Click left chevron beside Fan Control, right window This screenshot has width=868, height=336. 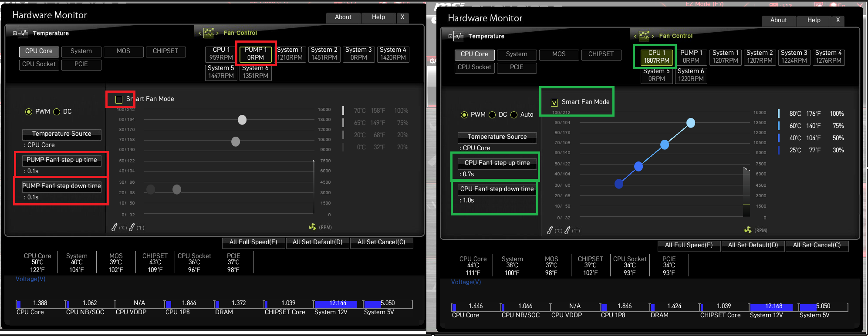pyautogui.click(x=635, y=36)
